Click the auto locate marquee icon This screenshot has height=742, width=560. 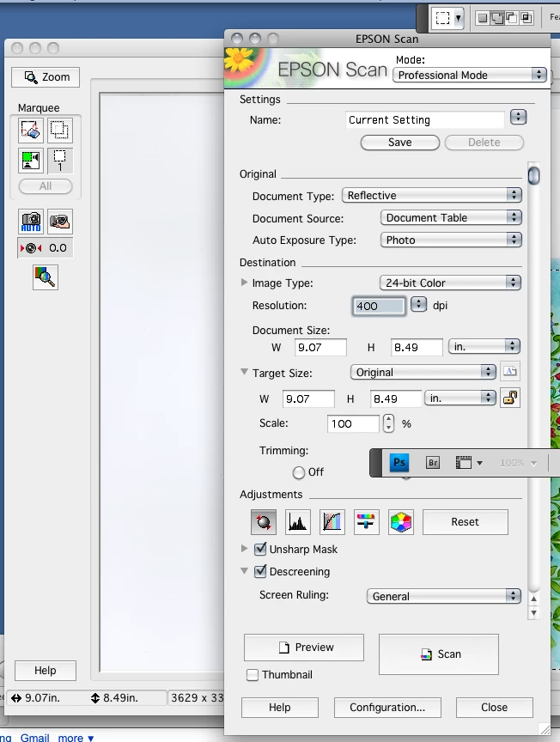tap(31, 160)
